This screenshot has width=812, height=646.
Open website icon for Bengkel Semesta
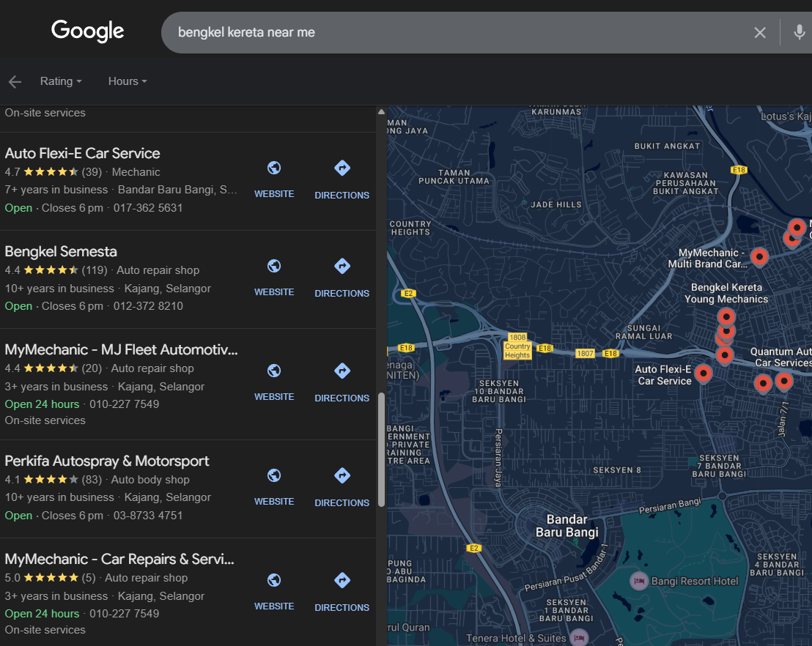(274, 266)
